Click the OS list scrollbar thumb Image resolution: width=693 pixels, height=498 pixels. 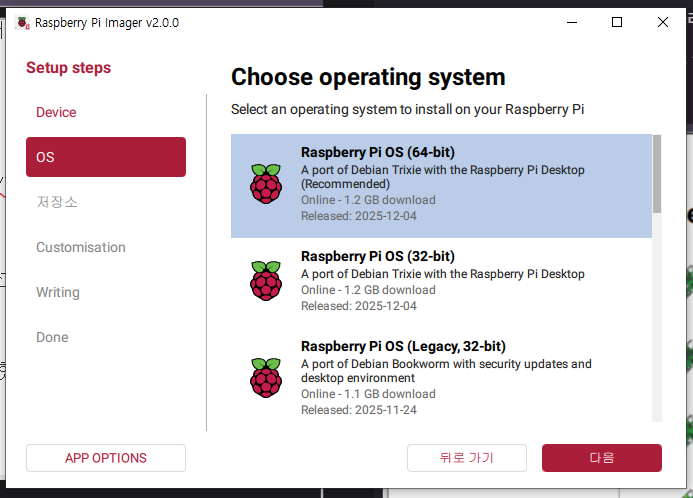tap(657, 174)
